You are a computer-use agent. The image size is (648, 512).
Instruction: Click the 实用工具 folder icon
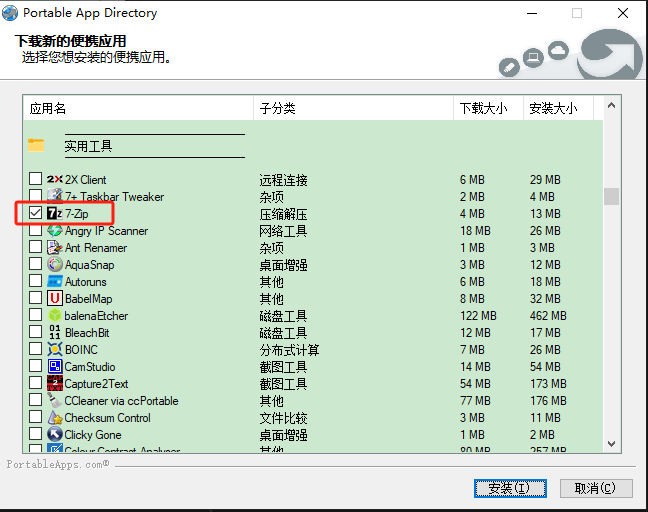36,145
